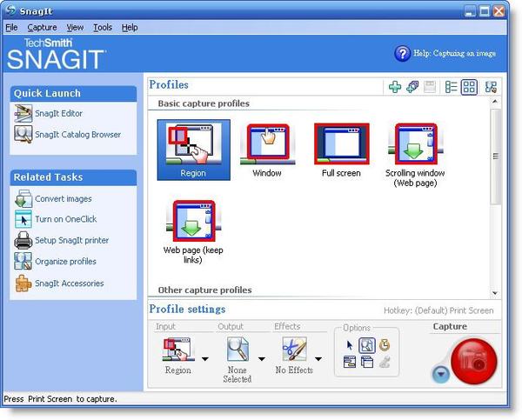Click the profiles list scroll down arrow
522x420 pixels.
click(x=495, y=293)
